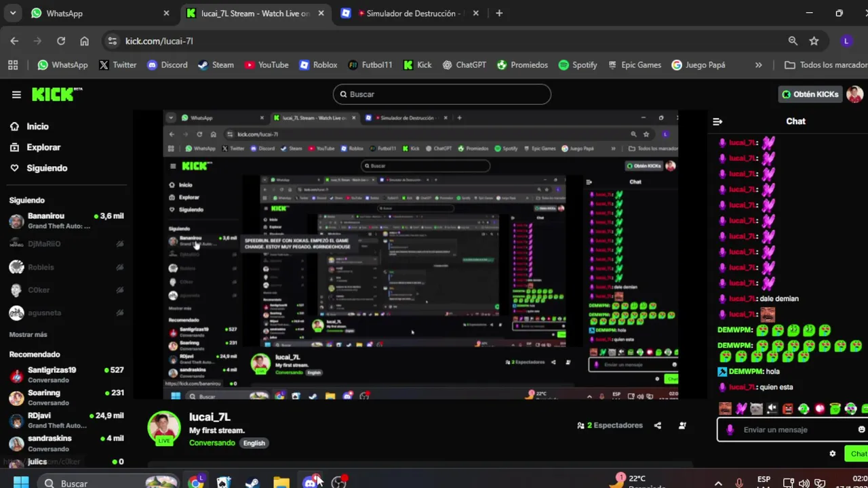Reload the current page
868x488 pixels.
60,41
